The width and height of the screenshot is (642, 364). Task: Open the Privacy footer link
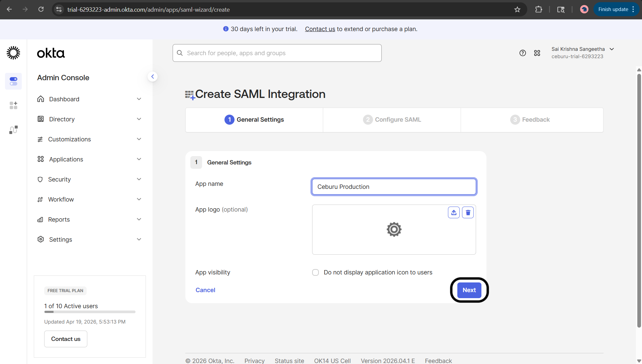pos(254,361)
